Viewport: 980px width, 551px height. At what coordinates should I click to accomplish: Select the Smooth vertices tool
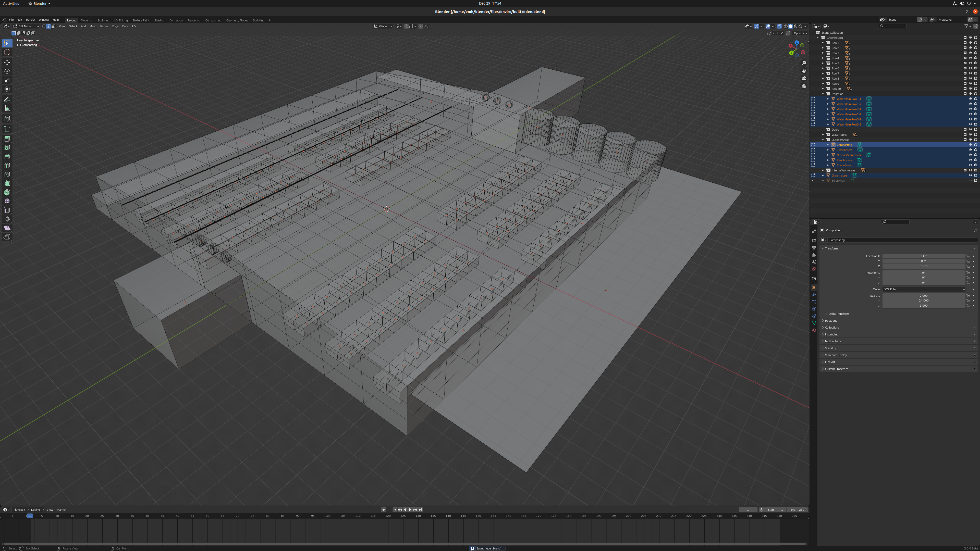point(7,201)
